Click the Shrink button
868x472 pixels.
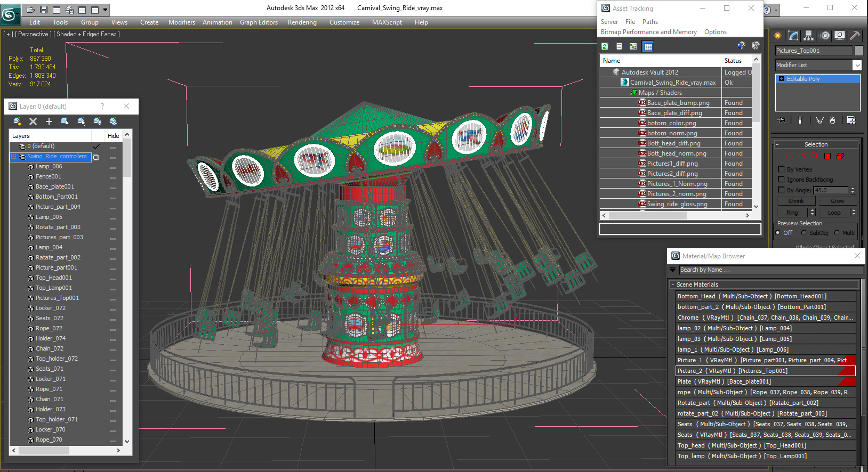(x=796, y=201)
